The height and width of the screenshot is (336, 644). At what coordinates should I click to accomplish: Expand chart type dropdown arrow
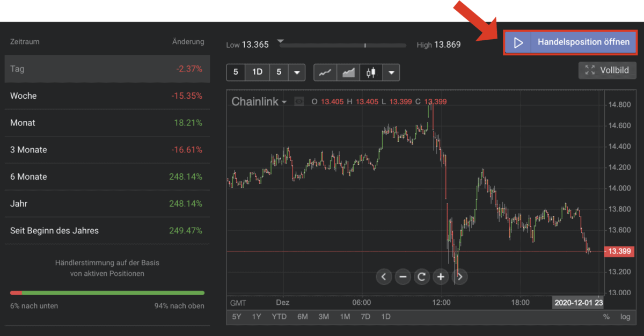click(391, 72)
